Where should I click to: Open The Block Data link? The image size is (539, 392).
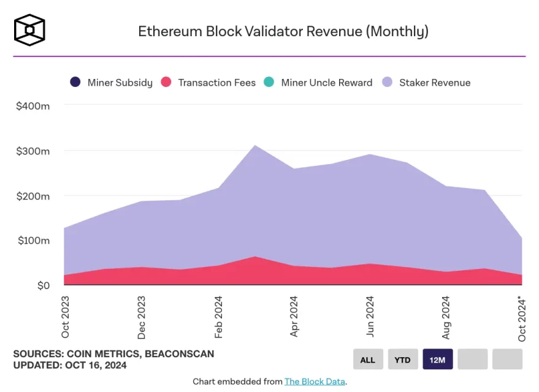315,381
